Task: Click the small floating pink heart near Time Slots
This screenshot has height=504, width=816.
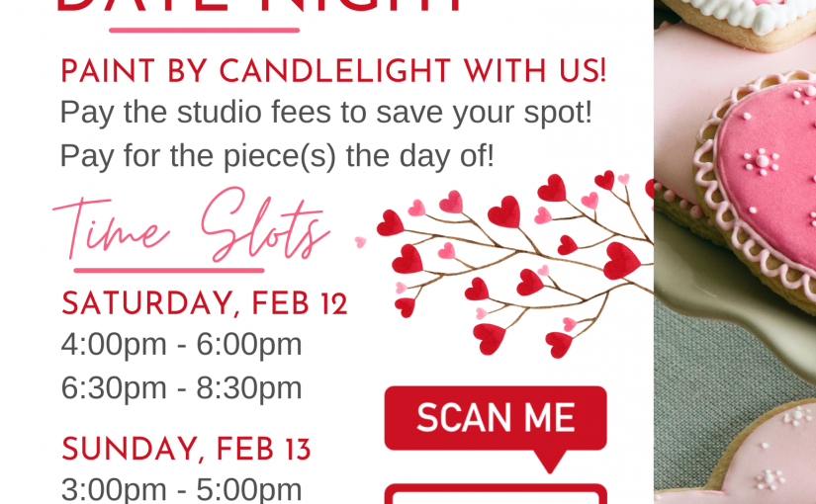Action: 361,242
